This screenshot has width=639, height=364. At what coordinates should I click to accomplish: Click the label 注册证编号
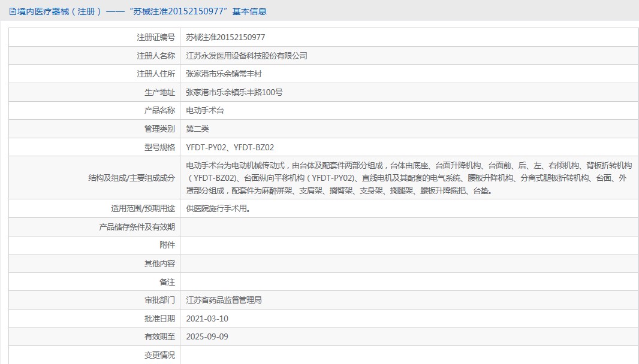pos(156,38)
